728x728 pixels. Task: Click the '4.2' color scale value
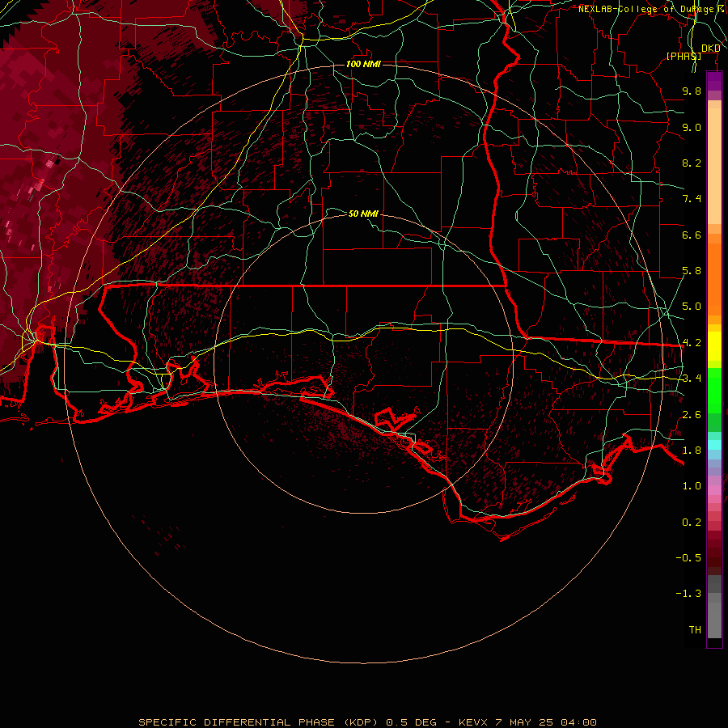(x=692, y=343)
